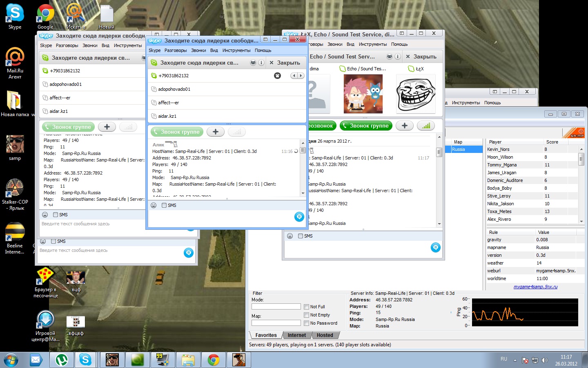Select the Beeline Internet desktop icon
The image size is (588, 368).
(15, 238)
